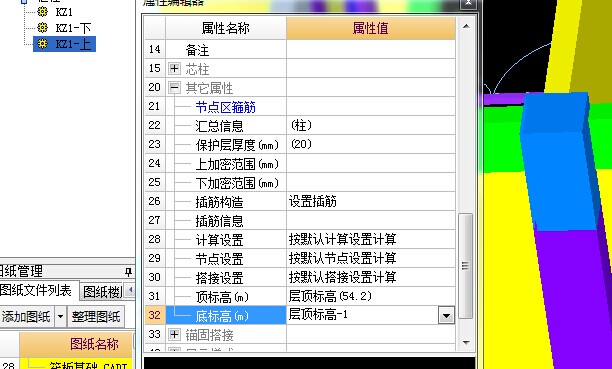Pin the 图纸管理 panel

click(x=128, y=271)
